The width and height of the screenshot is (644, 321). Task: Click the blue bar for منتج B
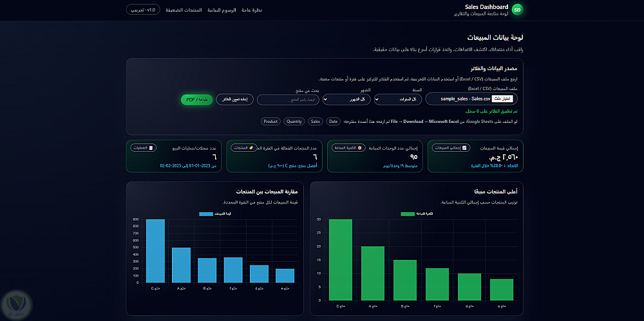point(207,271)
